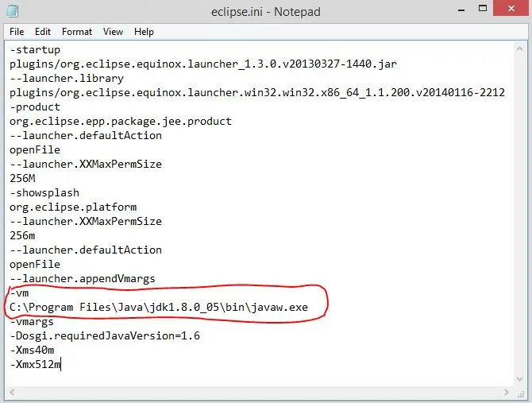
Task: Open the Edit menu
Action: click(x=43, y=32)
